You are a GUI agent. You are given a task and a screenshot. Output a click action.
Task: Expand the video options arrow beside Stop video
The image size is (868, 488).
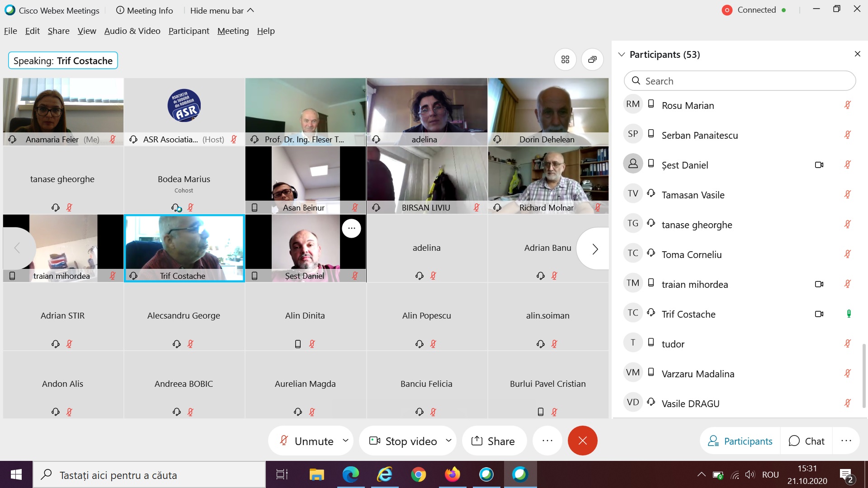(x=448, y=440)
